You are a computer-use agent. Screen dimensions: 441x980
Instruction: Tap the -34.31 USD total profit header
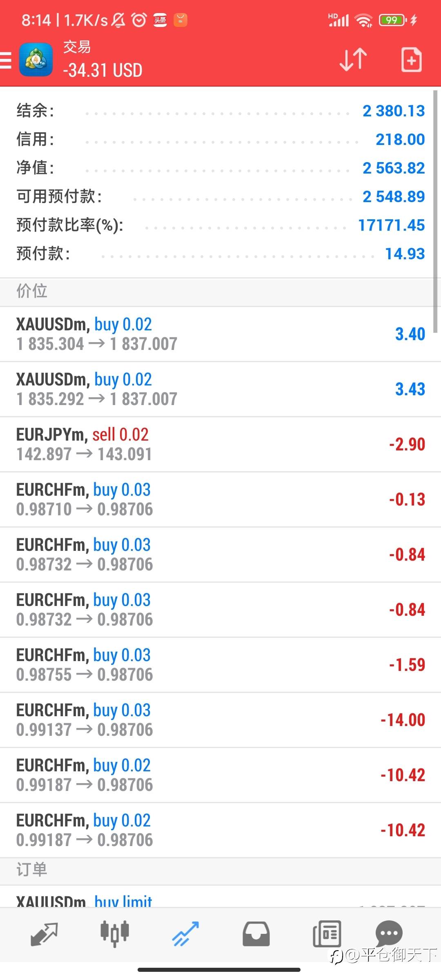point(103,70)
